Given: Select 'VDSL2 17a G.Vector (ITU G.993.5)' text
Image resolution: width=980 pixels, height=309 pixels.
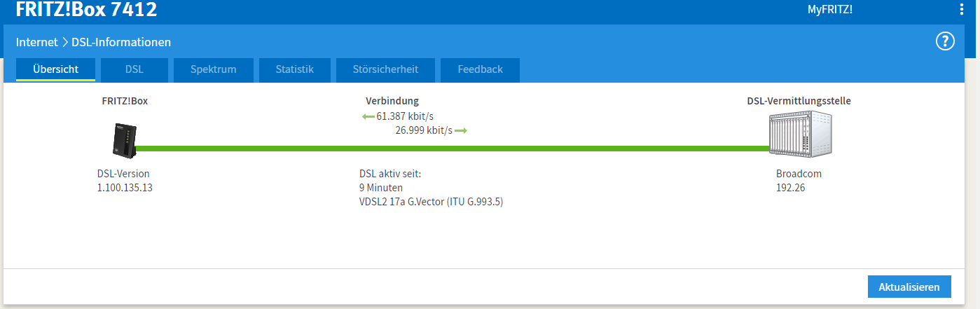Looking at the screenshot, I should coord(432,202).
